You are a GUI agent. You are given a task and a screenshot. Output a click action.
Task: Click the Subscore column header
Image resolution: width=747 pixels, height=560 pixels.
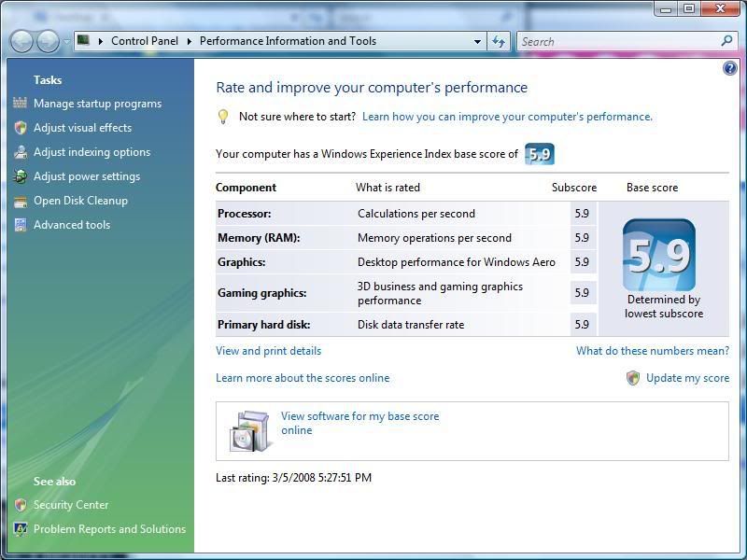coord(574,188)
